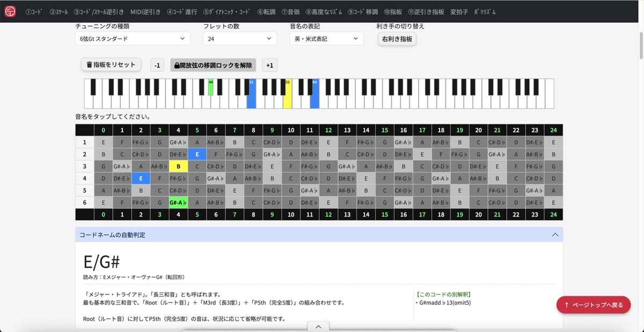This screenshot has width=644, height=332.
Task: Tap open A on string 5 fret 0
Action: (103, 190)
